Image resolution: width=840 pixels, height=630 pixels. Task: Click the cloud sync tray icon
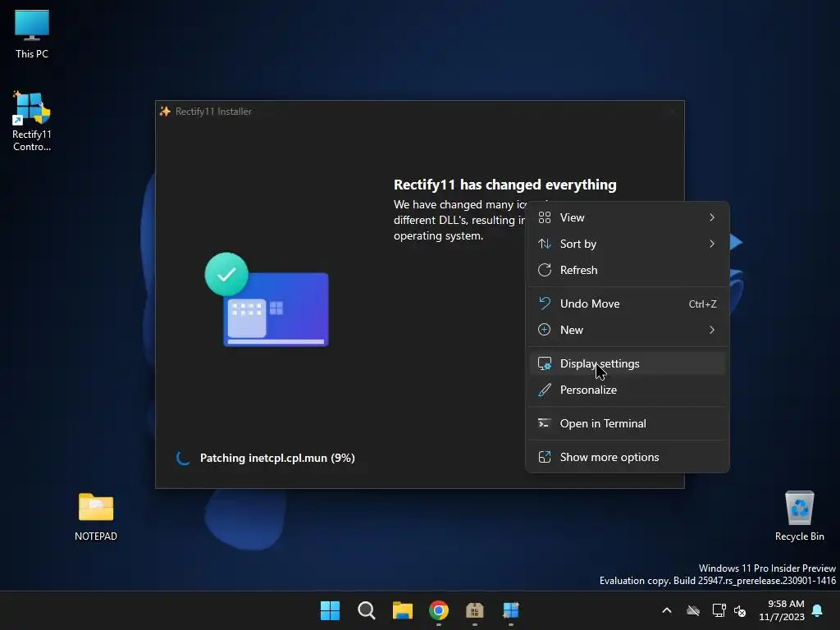[693, 610]
